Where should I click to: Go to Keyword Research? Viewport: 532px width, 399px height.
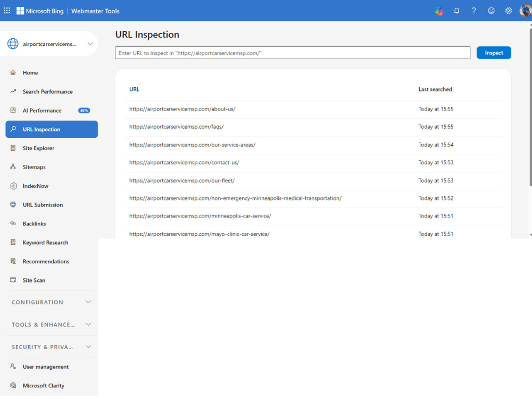pos(52,243)
